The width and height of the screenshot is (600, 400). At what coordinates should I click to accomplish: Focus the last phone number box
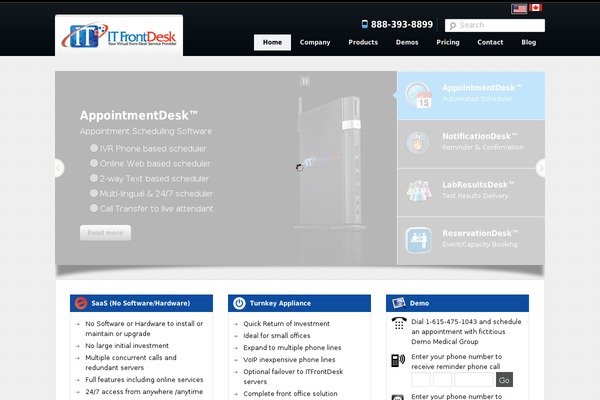pyautogui.click(x=474, y=380)
